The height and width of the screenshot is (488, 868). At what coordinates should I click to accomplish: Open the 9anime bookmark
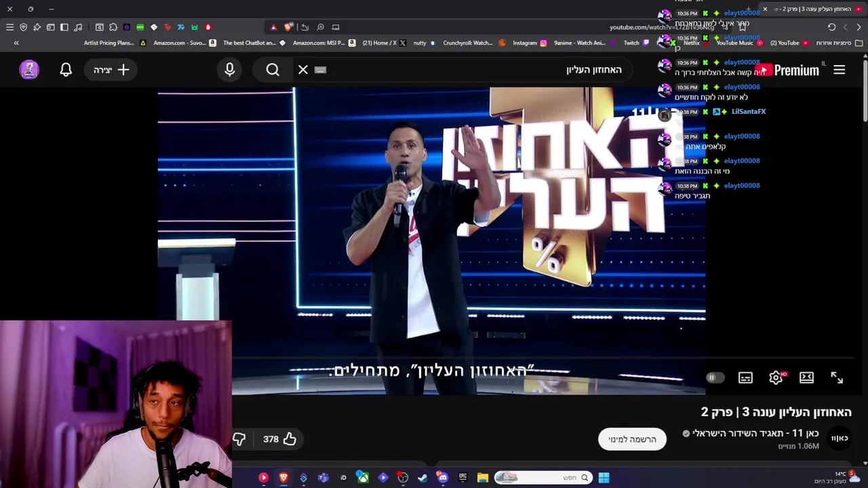click(x=585, y=43)
